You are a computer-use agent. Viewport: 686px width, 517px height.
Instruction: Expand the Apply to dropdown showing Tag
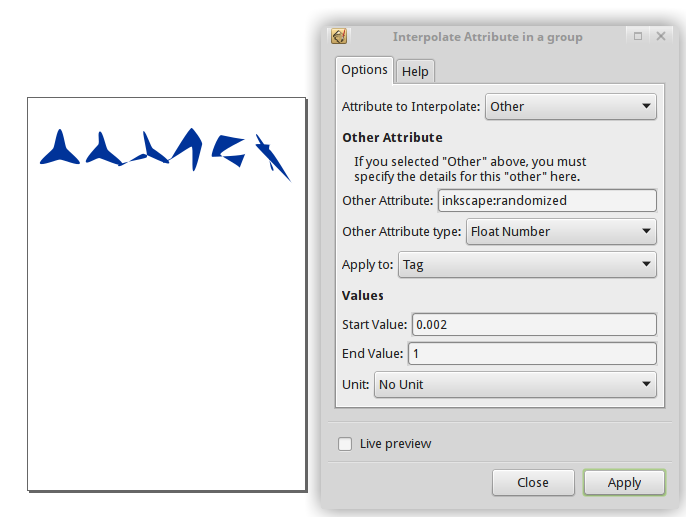[527, 265]
